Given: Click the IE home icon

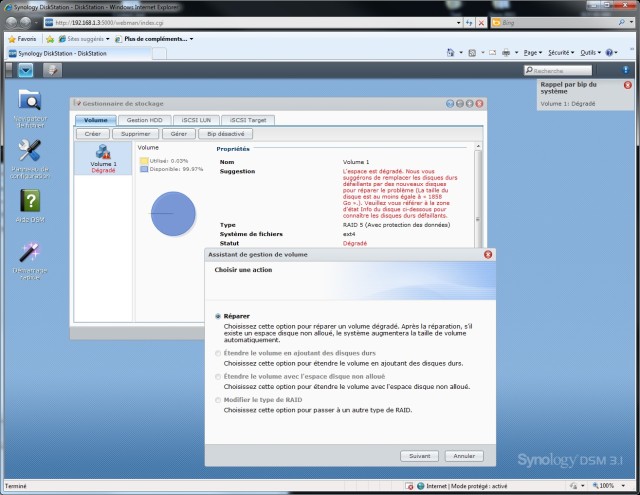Looking at the screenshot, I should [x=450, y=53].
